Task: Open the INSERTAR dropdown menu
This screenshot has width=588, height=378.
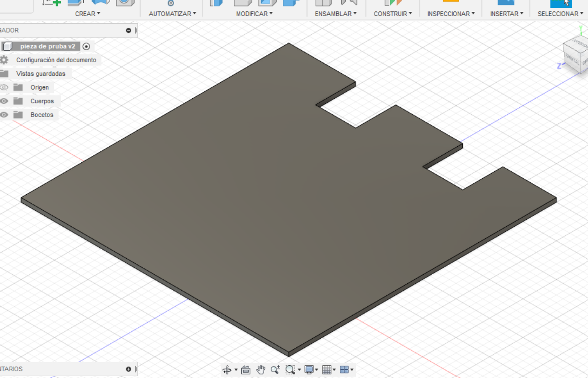Action: [x=507, y=14]
